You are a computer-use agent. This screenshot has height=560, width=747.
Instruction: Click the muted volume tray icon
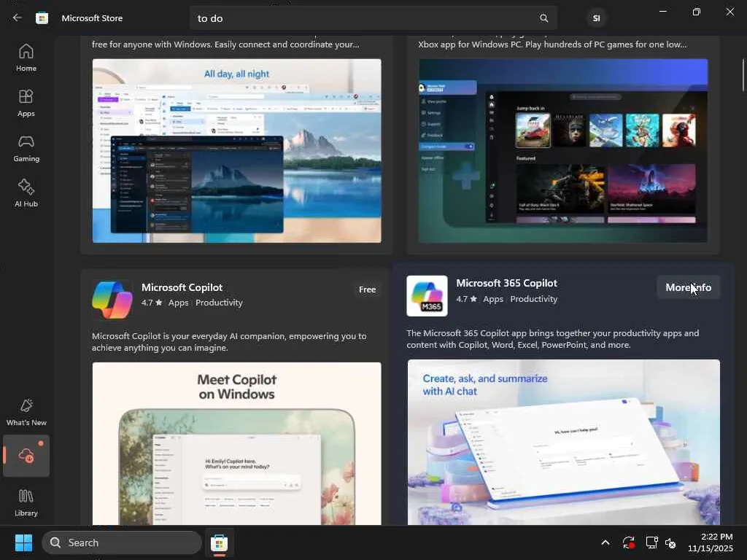(670, 542)
